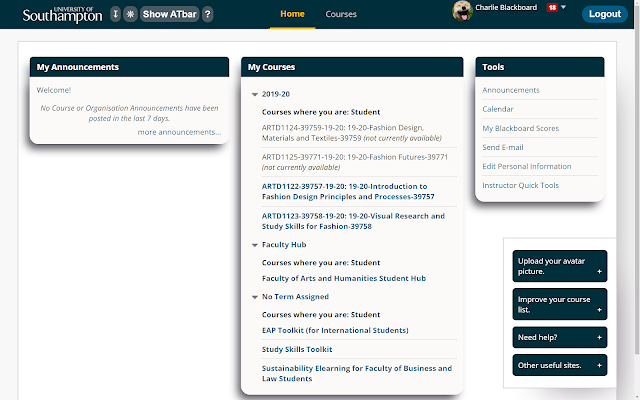640x400 pixels.
Task: Open My Blackboard Scores tool
Action: point(520,128)
